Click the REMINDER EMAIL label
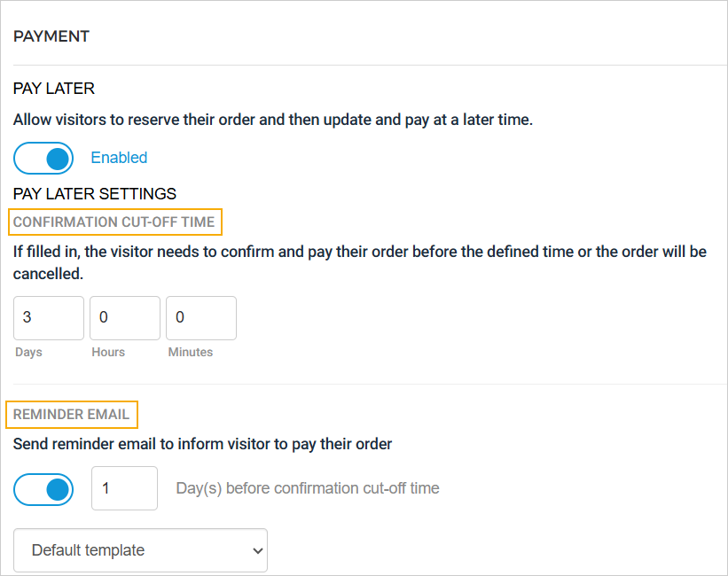Viewport: 728px width, 576px height. pos(71,414)
